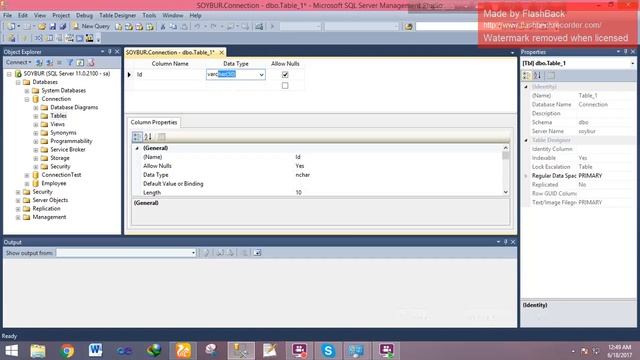
Task: Open the Help menu
Action: (195, 16)
